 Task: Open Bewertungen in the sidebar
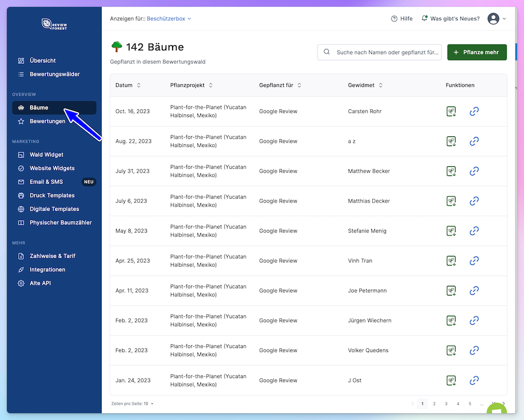tap(48, 121)
